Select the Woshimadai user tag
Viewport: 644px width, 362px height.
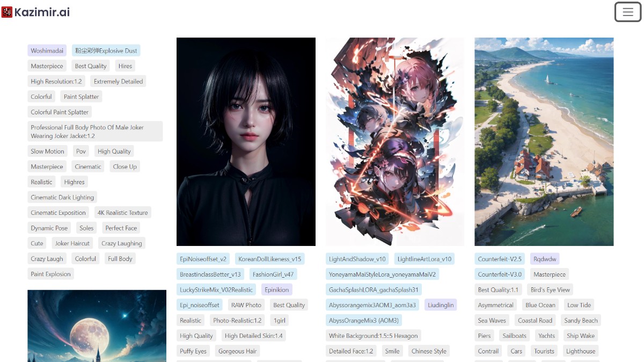point(48,50)
